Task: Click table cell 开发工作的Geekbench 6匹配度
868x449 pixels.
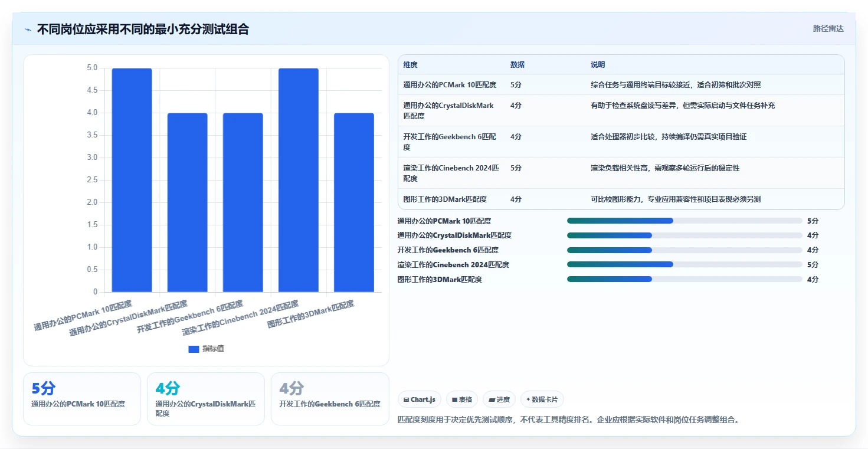Action: pos(451,142)
